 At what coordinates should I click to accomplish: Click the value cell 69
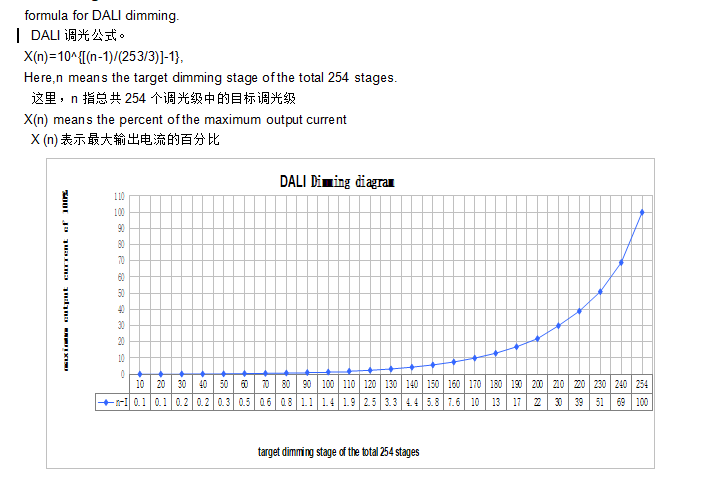point(621,402)
